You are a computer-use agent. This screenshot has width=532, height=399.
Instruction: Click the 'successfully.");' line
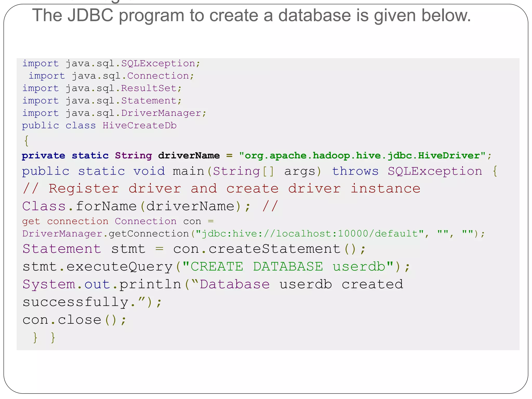[92, 302]
